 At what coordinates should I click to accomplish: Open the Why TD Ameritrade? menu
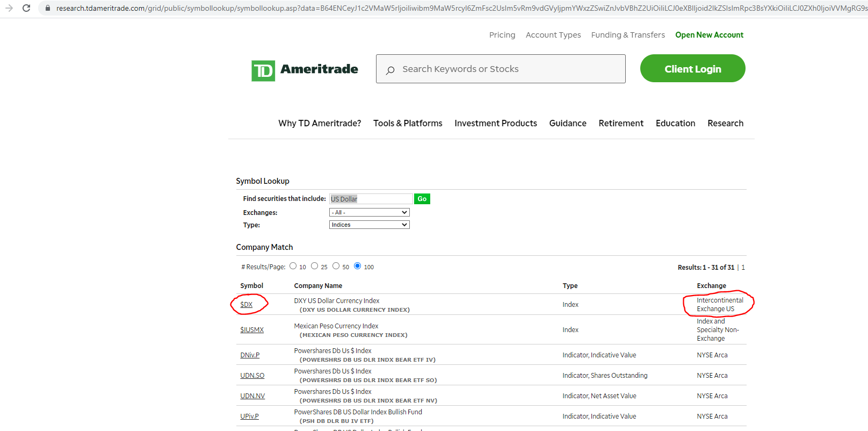point(320,123)
